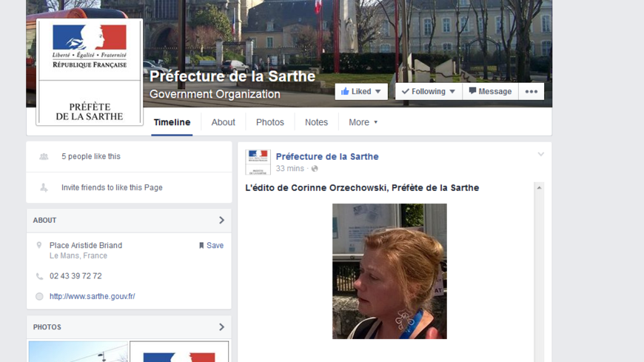Open the Photos tab
Screen dimensions: 644x362
click(x=270, y=122)
